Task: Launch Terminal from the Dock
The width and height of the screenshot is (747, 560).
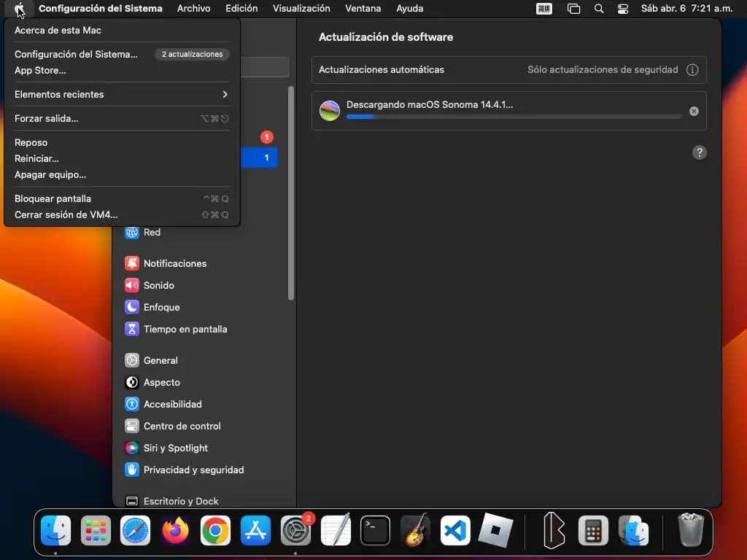Action: click(x=376, y=531)
